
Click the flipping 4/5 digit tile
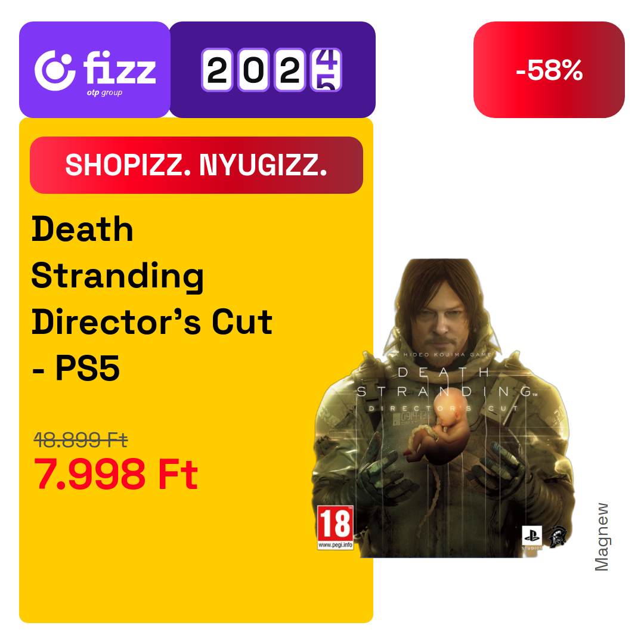pyautogui.click(x=326, y=70)
